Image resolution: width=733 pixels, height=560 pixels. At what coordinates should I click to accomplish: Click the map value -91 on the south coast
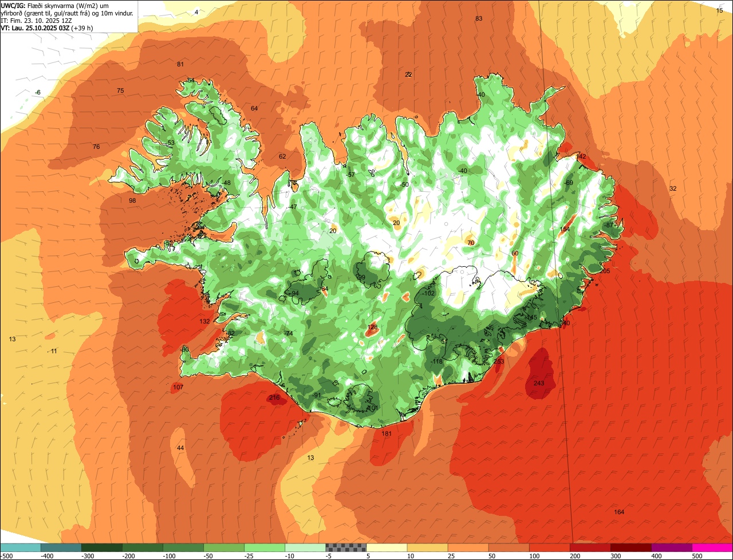[317, 395]
